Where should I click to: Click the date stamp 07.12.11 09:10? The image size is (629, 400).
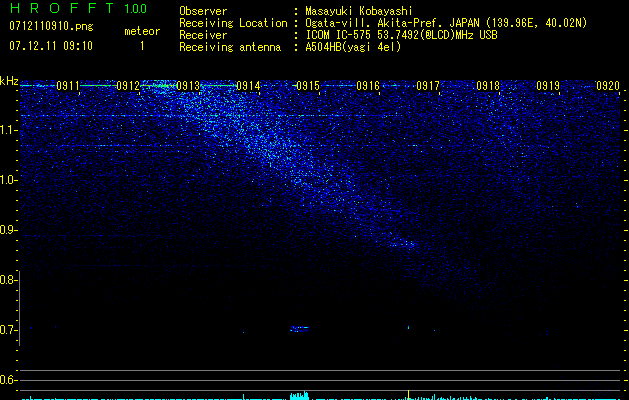click(x=51, y=46)
